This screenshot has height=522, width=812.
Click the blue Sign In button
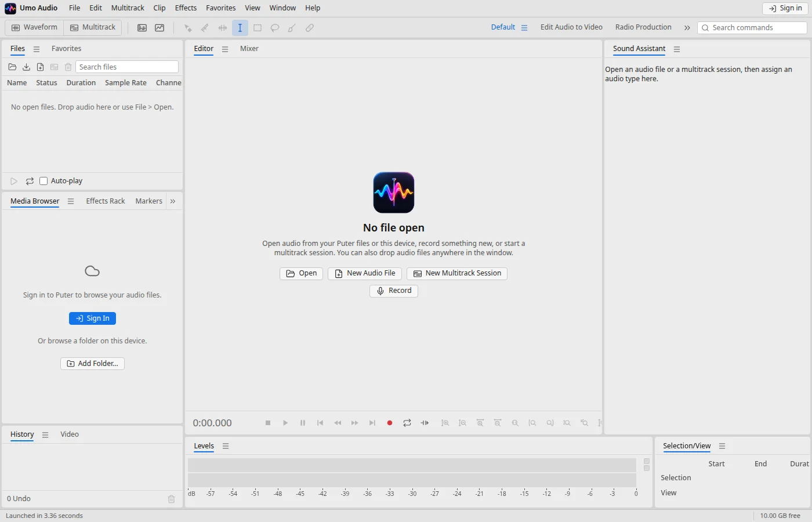point(93,318)
